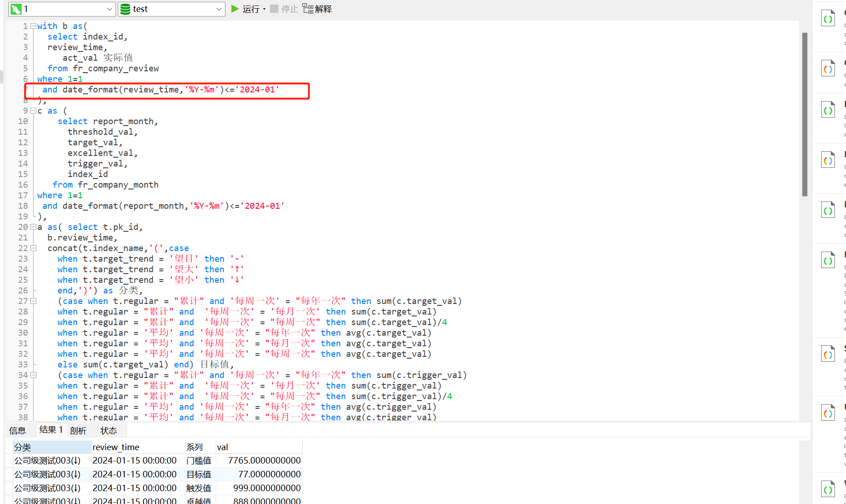
Task: Click the fifth code snippet icon in right sidebar
Action: tap(828, 211)
